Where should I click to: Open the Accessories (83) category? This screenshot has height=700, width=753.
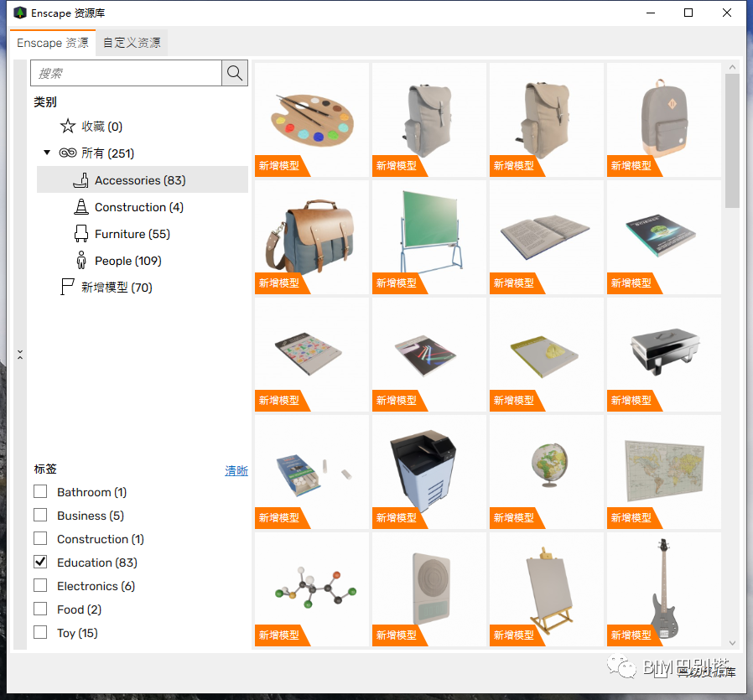pos(143,180)
